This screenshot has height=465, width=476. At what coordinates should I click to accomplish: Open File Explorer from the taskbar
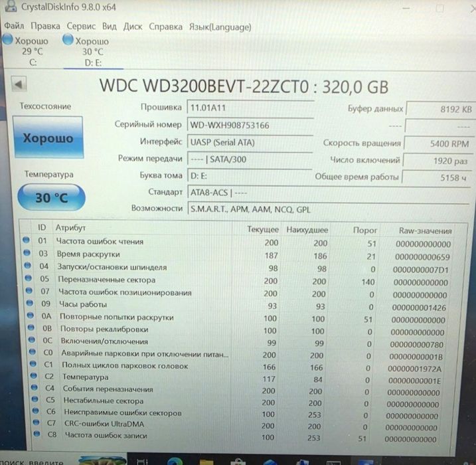pos(206,462)
